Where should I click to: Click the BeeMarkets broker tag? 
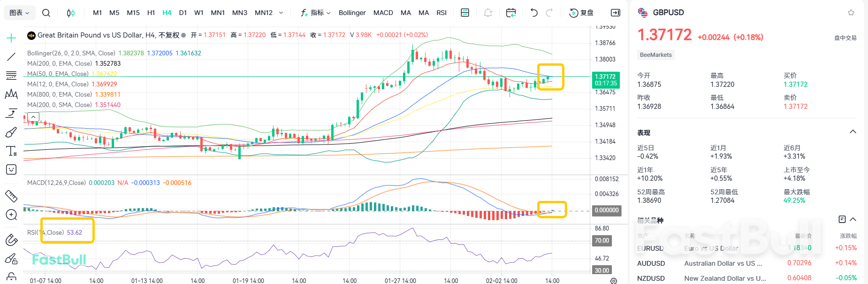pos(656,55)
